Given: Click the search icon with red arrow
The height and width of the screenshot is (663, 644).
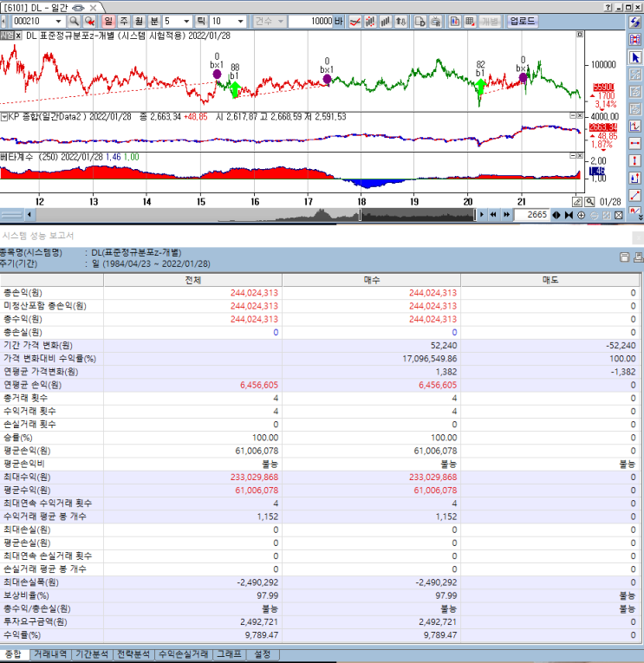Looking at the screenshot, I should (x=89, y=21).
